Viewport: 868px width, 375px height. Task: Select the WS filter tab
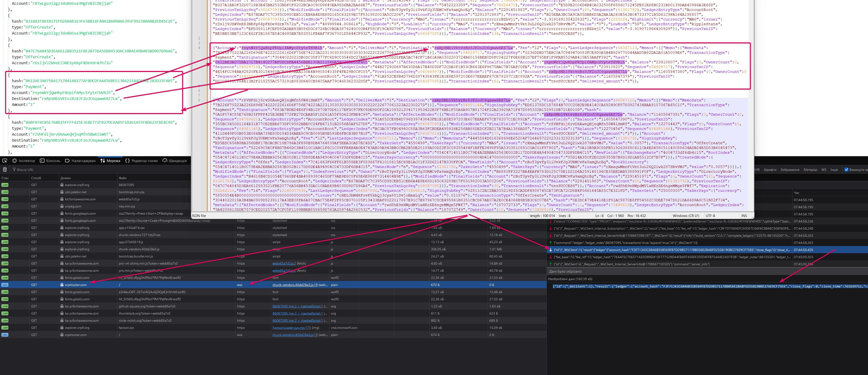pos(823,170)
